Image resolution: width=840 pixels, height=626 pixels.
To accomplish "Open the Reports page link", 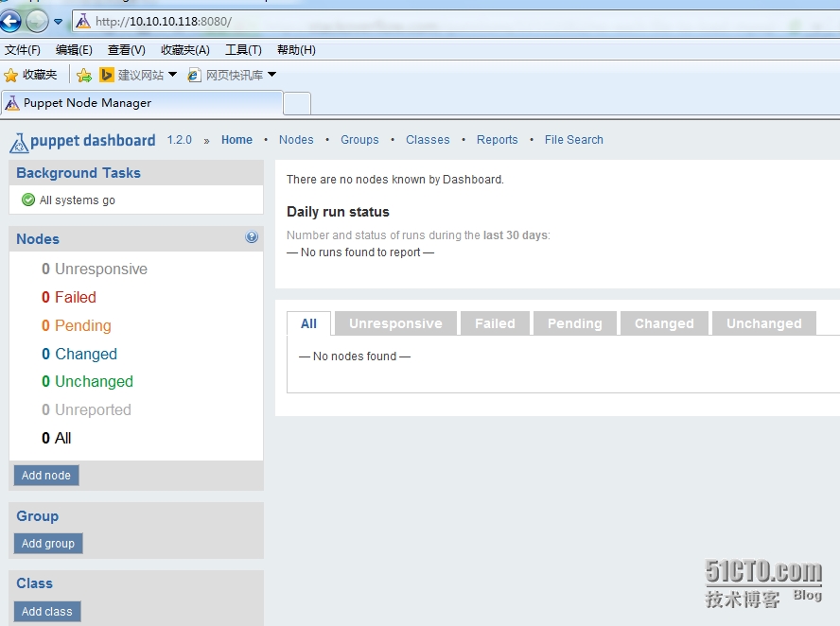I will 497,140.
